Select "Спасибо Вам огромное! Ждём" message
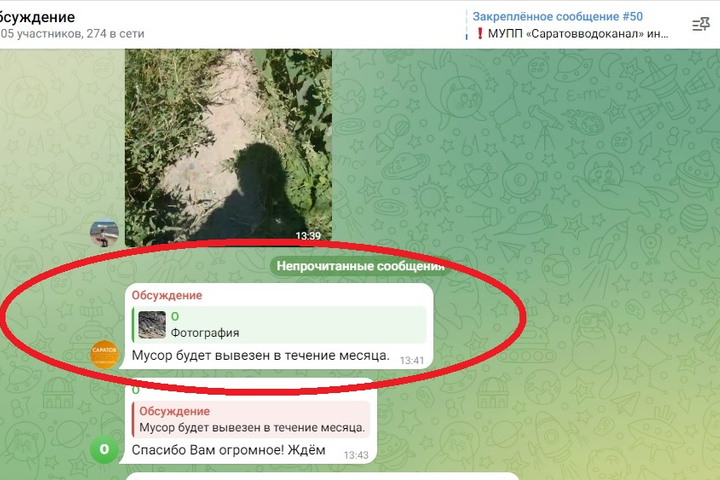Viewport: 720px width, 480px height. (x=228, y=450)
